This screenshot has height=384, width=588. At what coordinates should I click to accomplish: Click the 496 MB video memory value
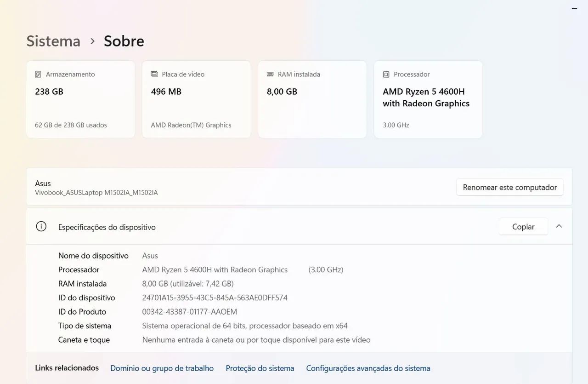(x=166, y=92)
